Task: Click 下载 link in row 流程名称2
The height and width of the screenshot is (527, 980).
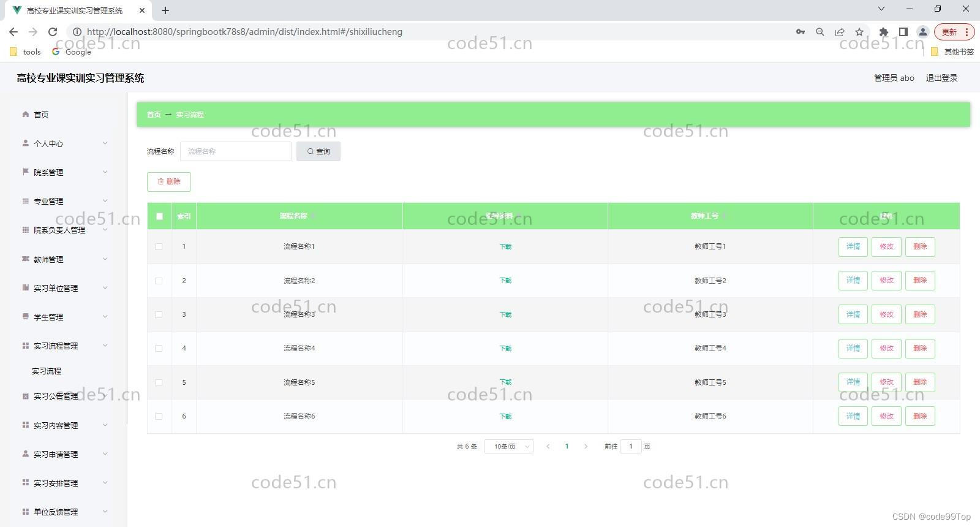Action: click(505, 281)
